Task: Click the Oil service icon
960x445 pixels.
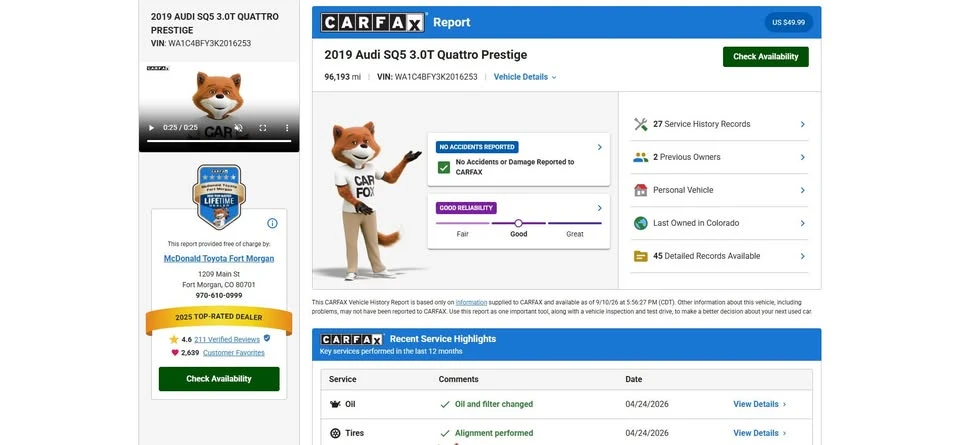Action: (x=335, y=405)
